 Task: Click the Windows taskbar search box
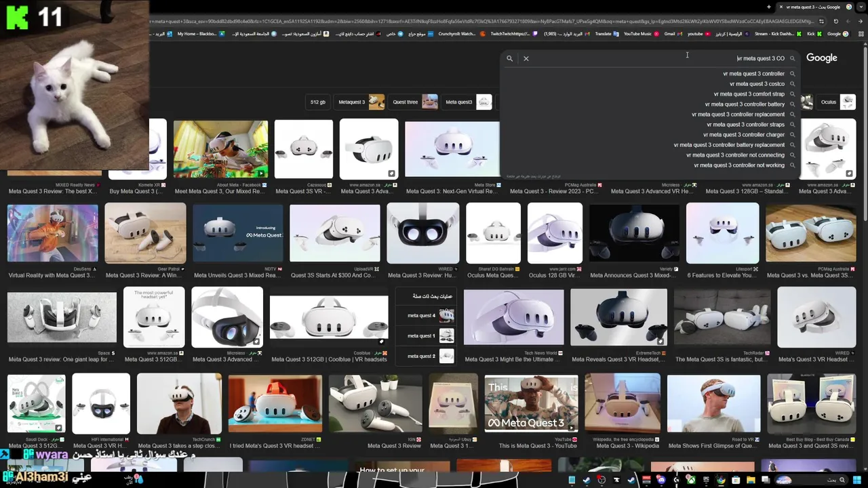[x=810, y=480]
